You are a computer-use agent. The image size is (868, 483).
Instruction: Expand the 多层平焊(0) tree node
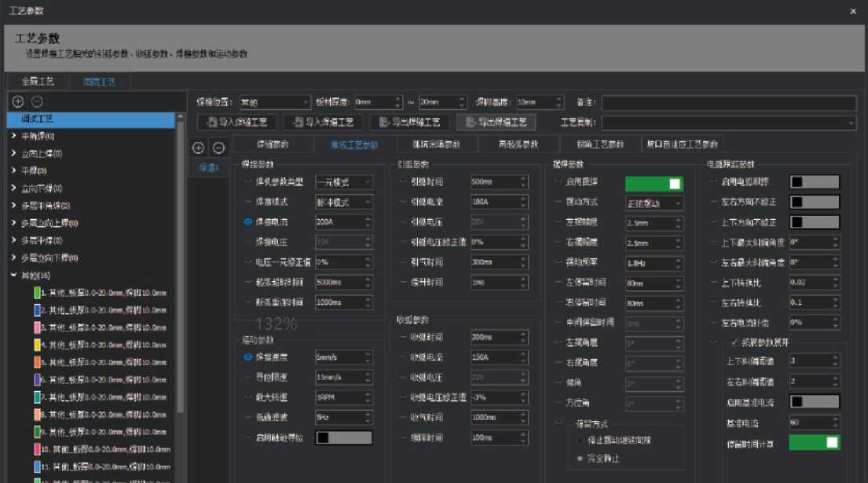tap(13, 240)
